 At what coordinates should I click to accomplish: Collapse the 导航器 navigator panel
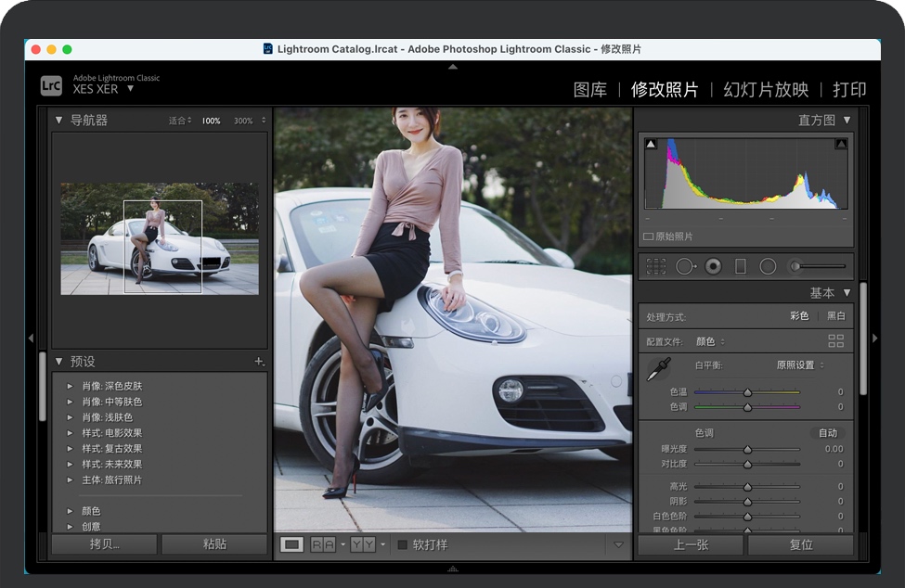pos(58,121)
